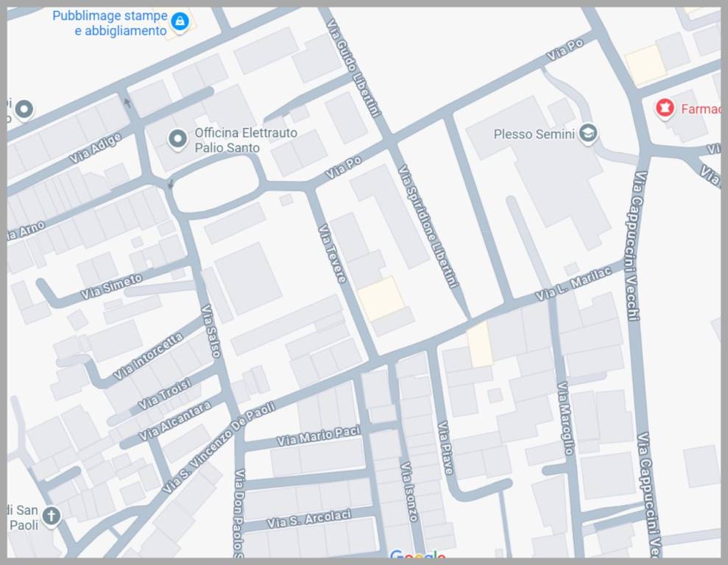Screen dimensions: 728x565
Task: Select the Via Mario Paci street name
Action: pos(318,436)
